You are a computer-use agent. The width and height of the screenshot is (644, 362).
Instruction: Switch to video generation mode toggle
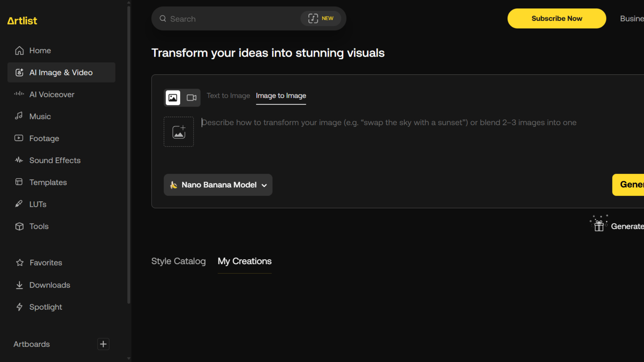192,98
